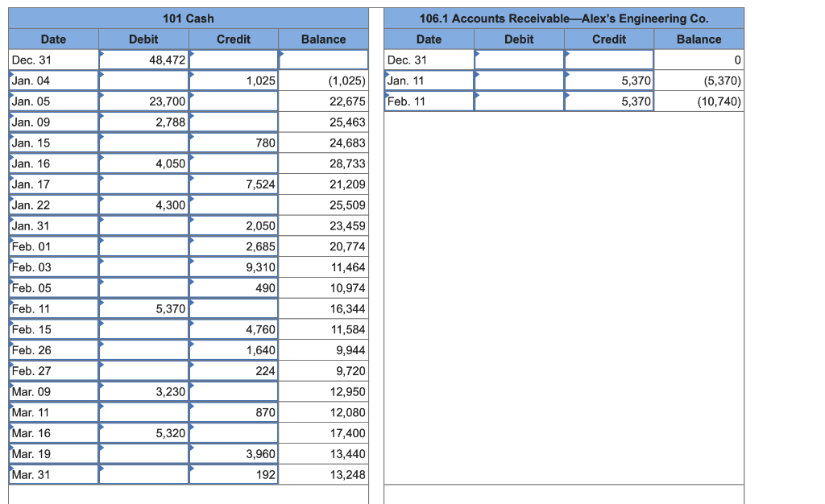Select the empty Dec. 31 credit cell in Accounts Receivable

609,60
